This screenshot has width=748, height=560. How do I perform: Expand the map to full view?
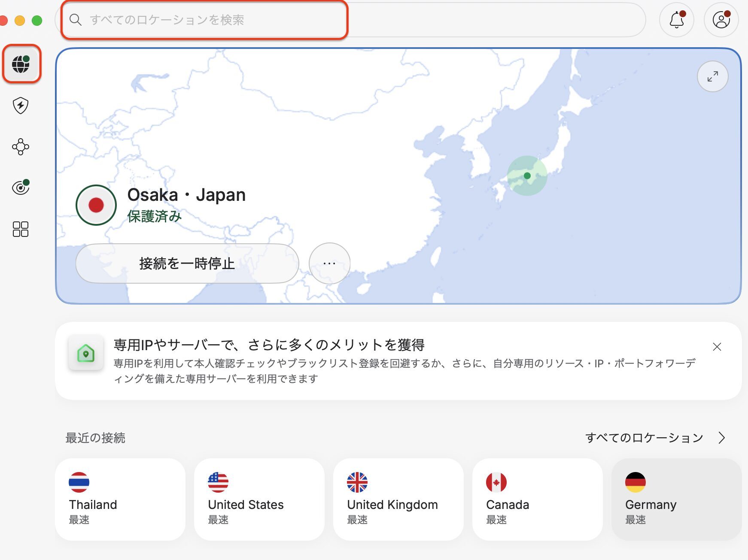(x=713, y=76)
